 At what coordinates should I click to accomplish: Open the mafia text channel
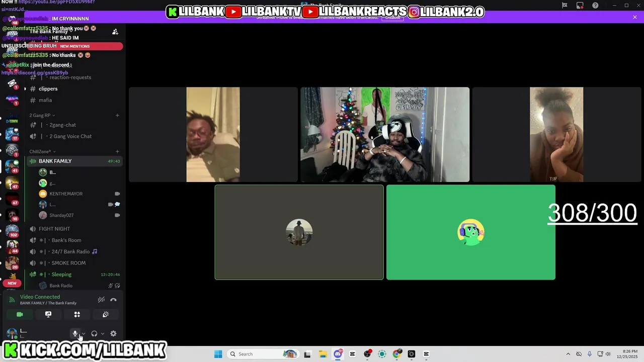[74, 100]
